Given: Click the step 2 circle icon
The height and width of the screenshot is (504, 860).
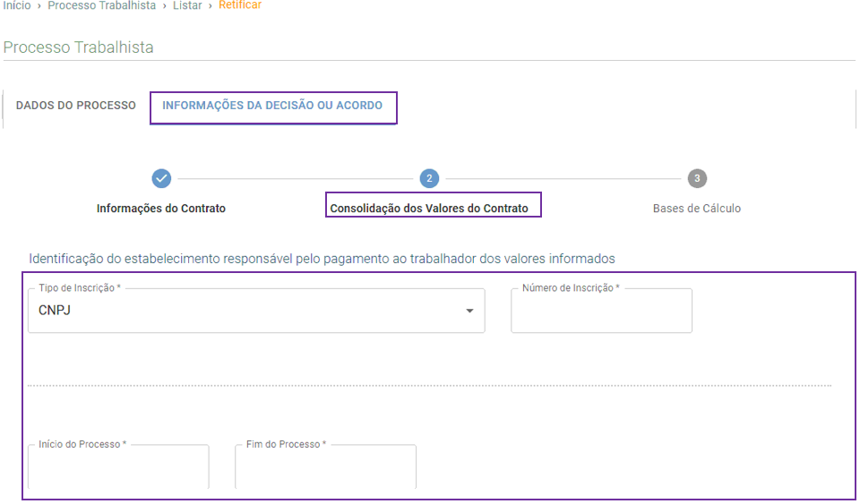Looking at the screenshot, I should tap(429, 178).
